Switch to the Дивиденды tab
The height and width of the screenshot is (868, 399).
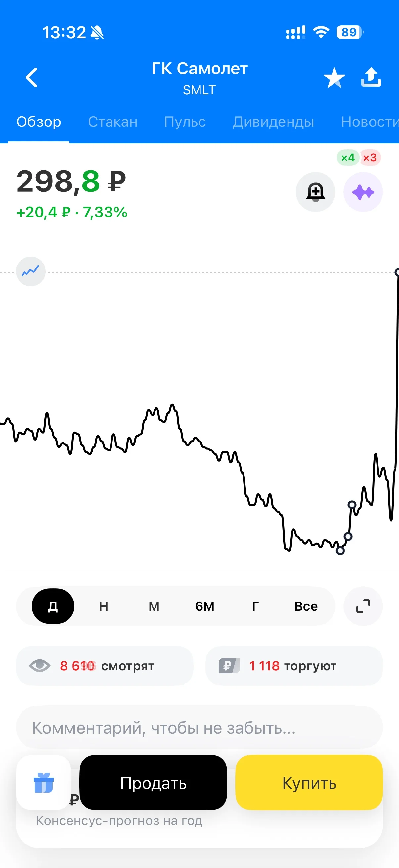point(273,121)
